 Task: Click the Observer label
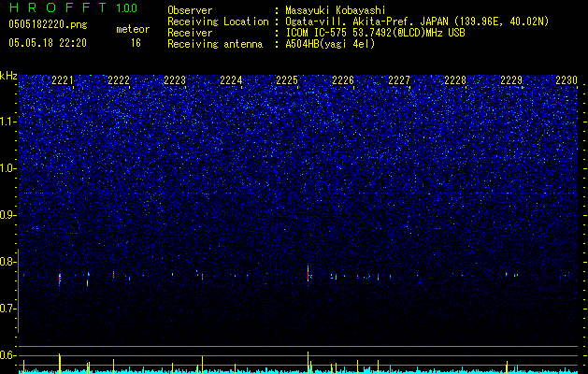pyautogui.click(x=190, y=11)
